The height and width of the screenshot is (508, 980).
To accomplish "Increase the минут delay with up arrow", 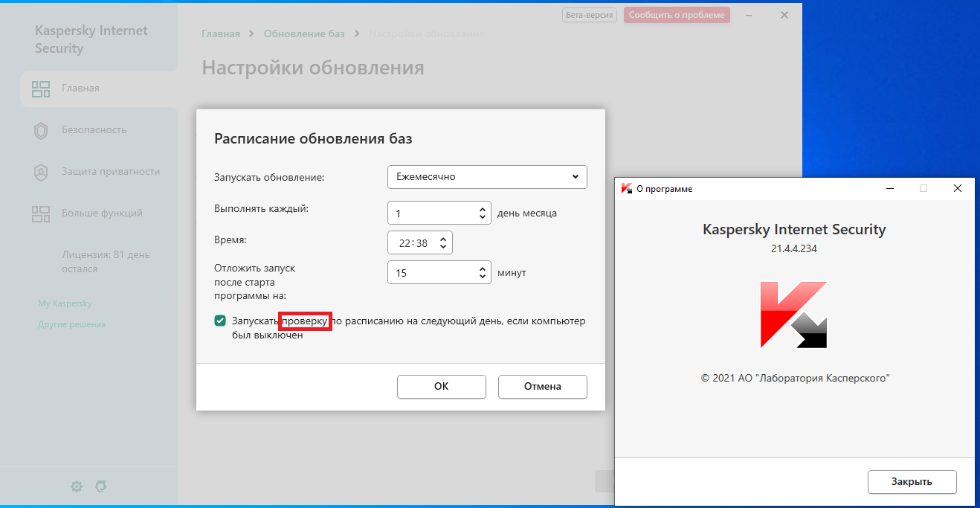I will (483, 269).
